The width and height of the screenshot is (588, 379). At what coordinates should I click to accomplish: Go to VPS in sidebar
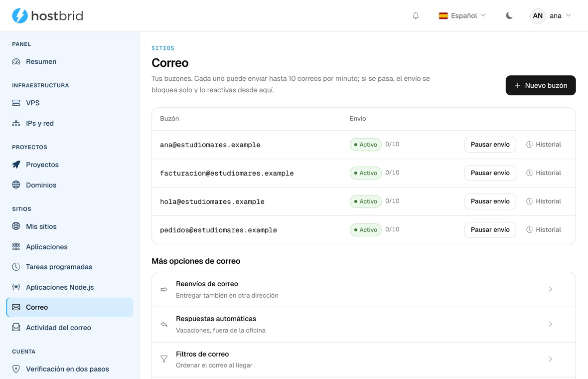pos(70,103)
